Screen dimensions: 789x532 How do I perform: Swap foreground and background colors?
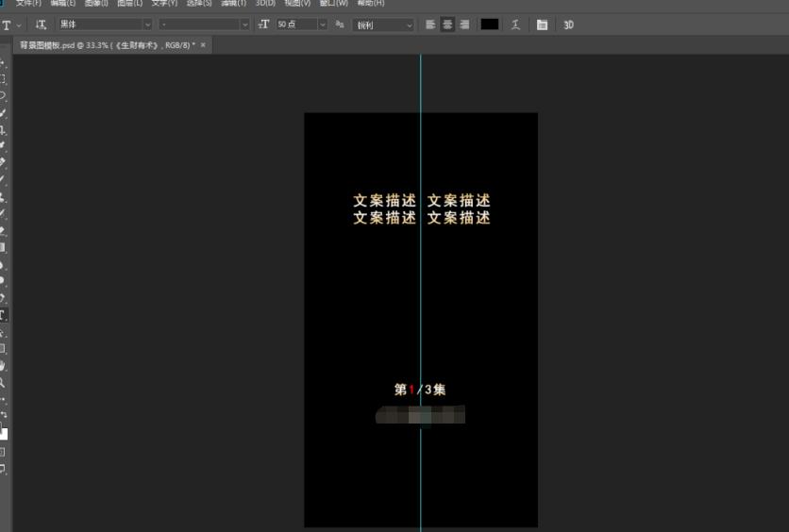tap(4, 414)
